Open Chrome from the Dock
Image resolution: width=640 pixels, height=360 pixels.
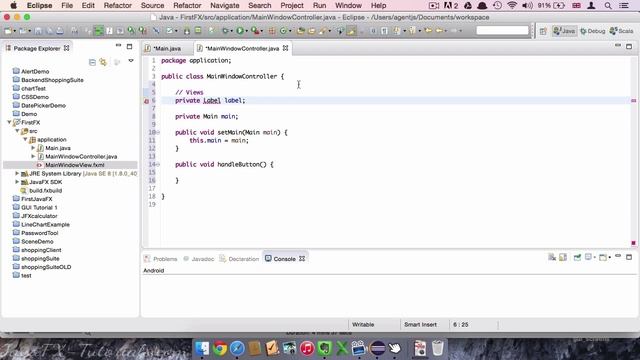220,348
